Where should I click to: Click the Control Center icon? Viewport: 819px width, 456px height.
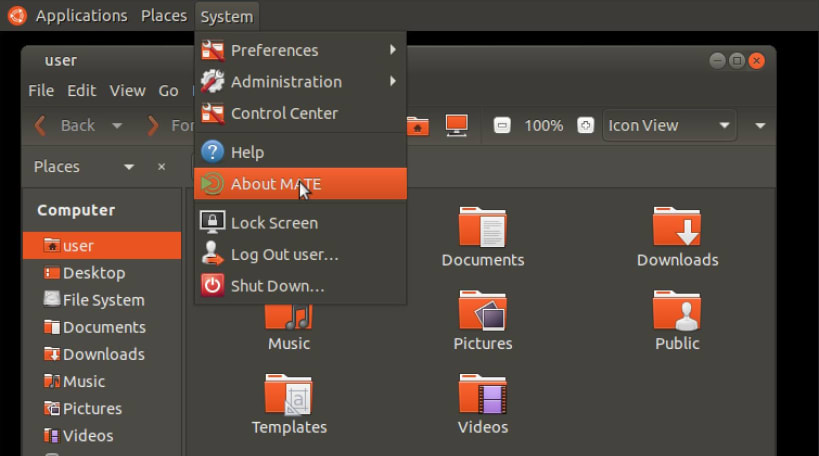click(213, 113)
